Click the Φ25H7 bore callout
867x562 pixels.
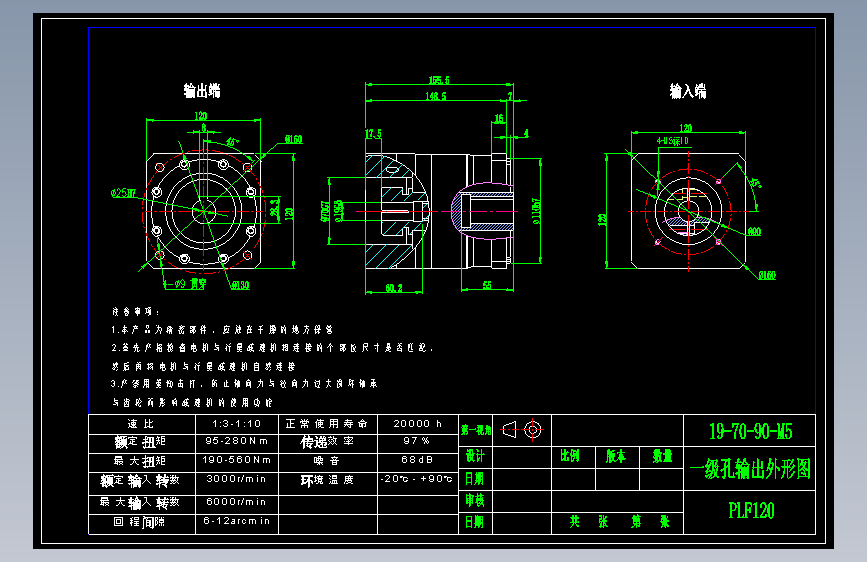(123, 193)
